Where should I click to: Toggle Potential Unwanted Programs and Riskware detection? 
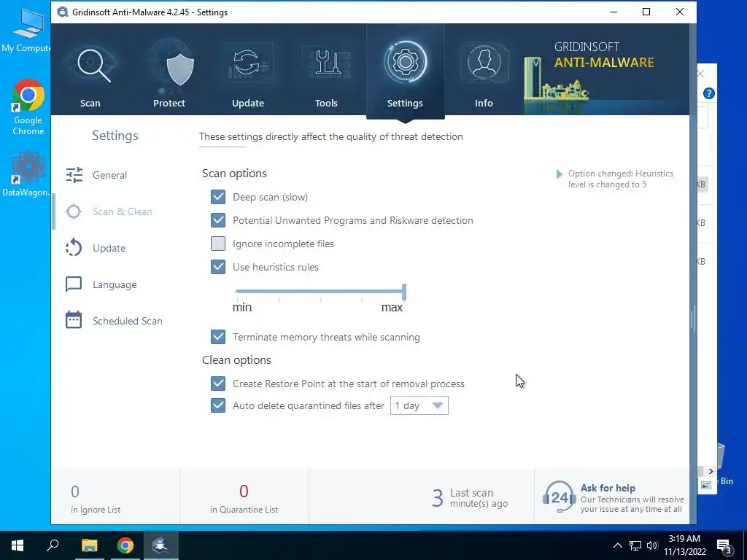[218, 220]
